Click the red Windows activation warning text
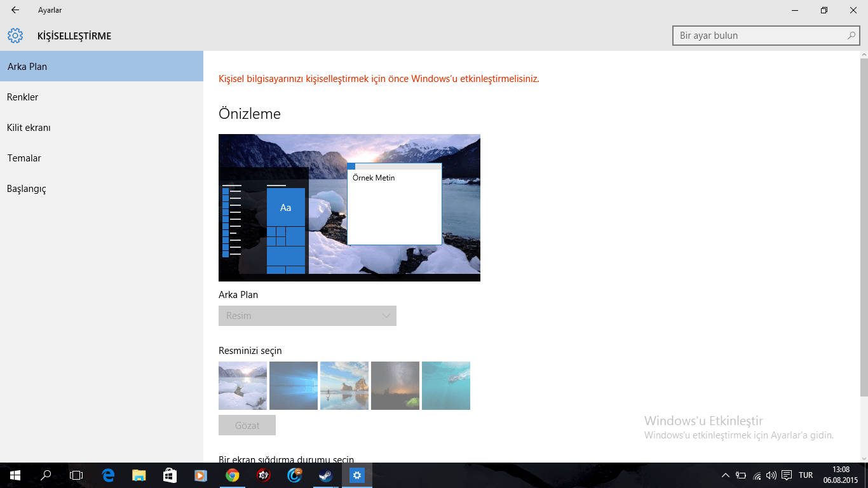Screen dimensions: 868x488 pos(379,79)
